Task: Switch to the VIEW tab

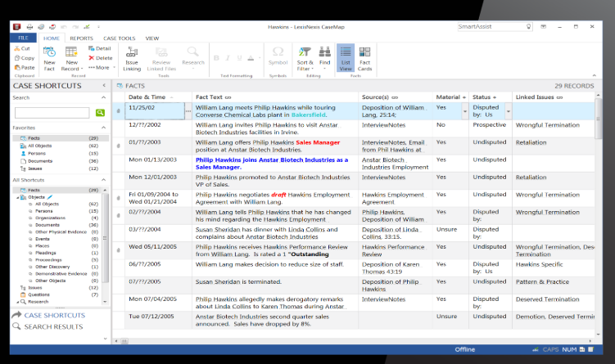Action: point(152,38)
